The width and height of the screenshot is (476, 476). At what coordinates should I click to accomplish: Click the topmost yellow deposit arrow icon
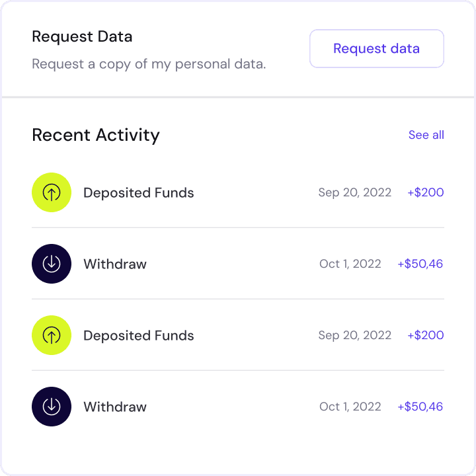pos(52,192)
